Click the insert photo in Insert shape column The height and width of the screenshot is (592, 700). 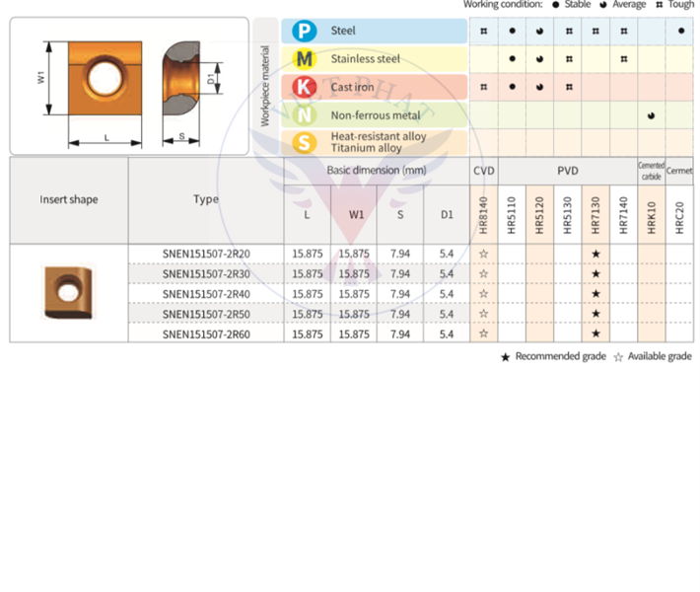(68, 293)
